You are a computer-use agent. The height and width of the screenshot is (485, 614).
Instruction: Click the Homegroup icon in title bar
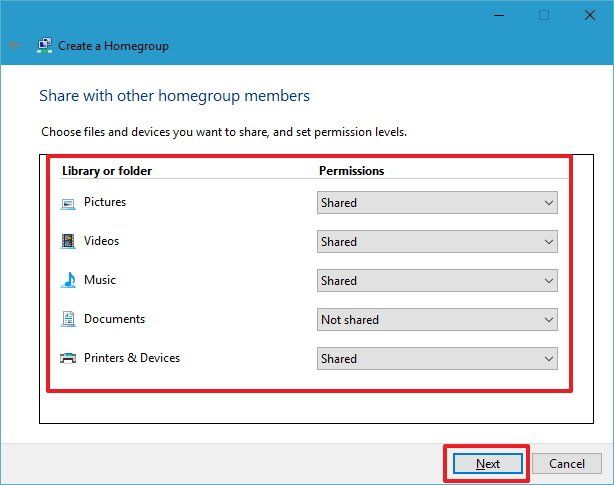pos(45,46)
